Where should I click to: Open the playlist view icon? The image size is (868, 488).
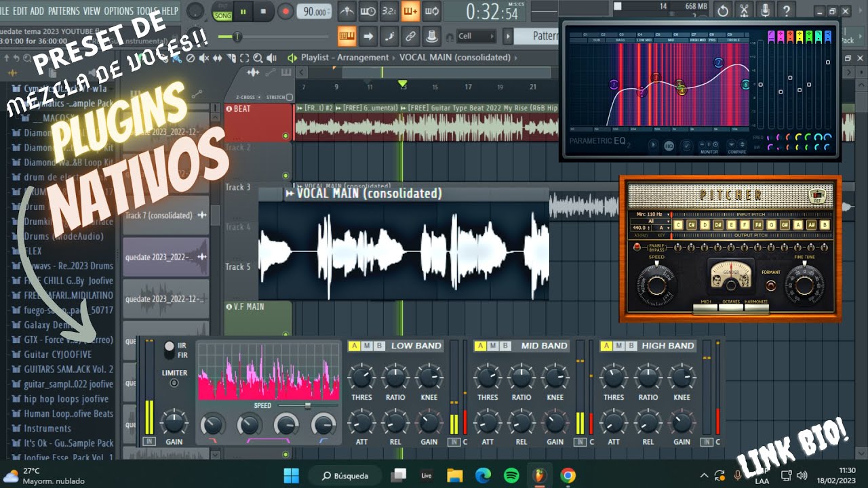347,36
